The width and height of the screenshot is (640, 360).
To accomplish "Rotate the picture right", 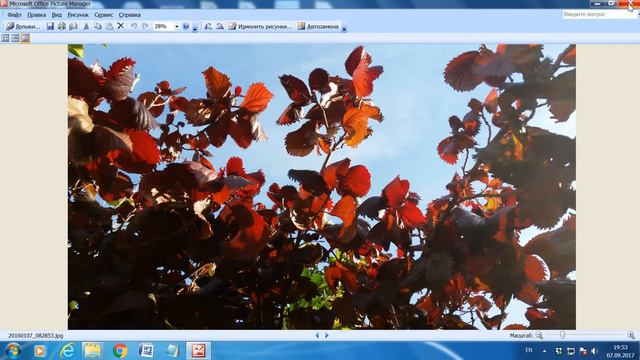I will [220, 27].
